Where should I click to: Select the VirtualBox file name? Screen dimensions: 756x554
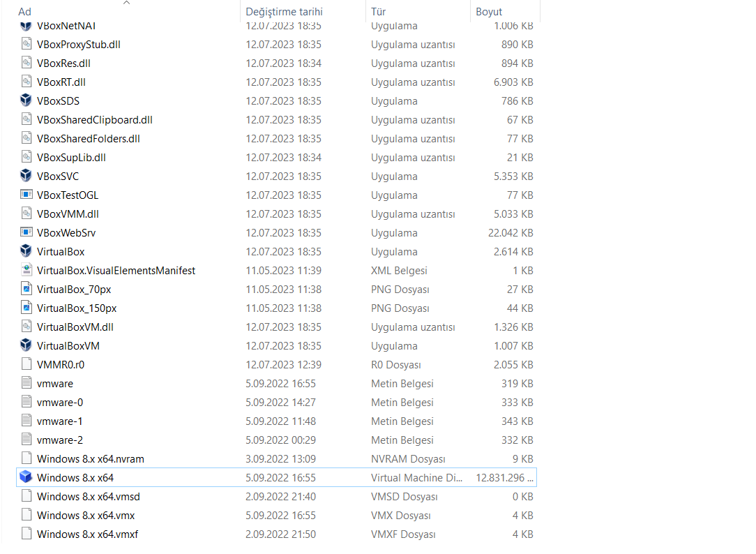(61, 251)
